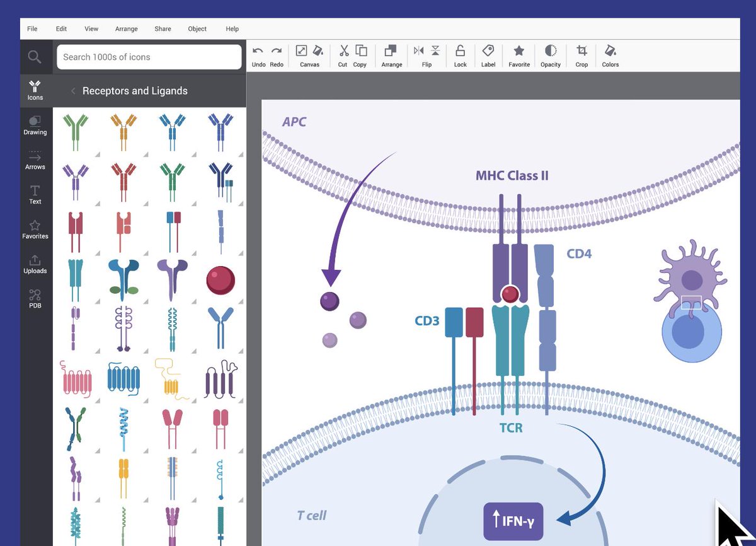This screenshot has width=756, height=546.
Task: Select the Crop tool
Action: pyautogui.click(x=582, y=55)
